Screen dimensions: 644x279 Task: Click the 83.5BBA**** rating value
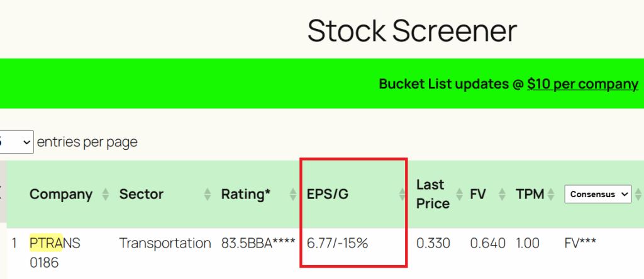[258, 243]
